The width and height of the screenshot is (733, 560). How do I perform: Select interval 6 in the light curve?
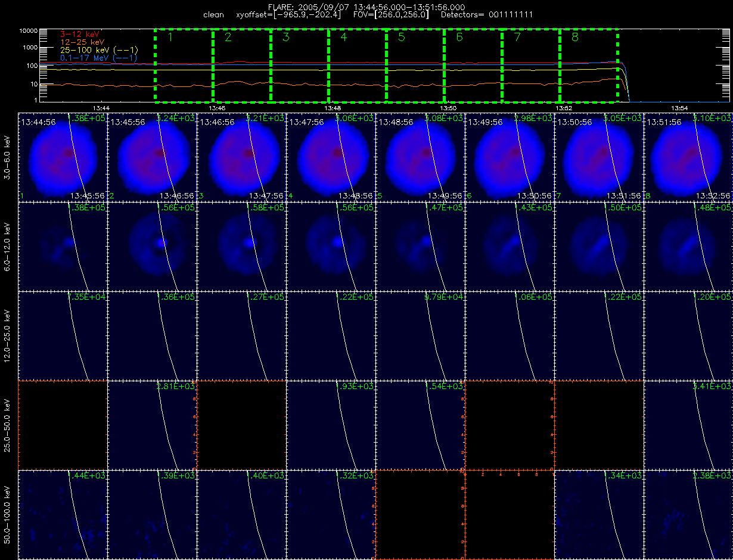[x=473, y=64]
